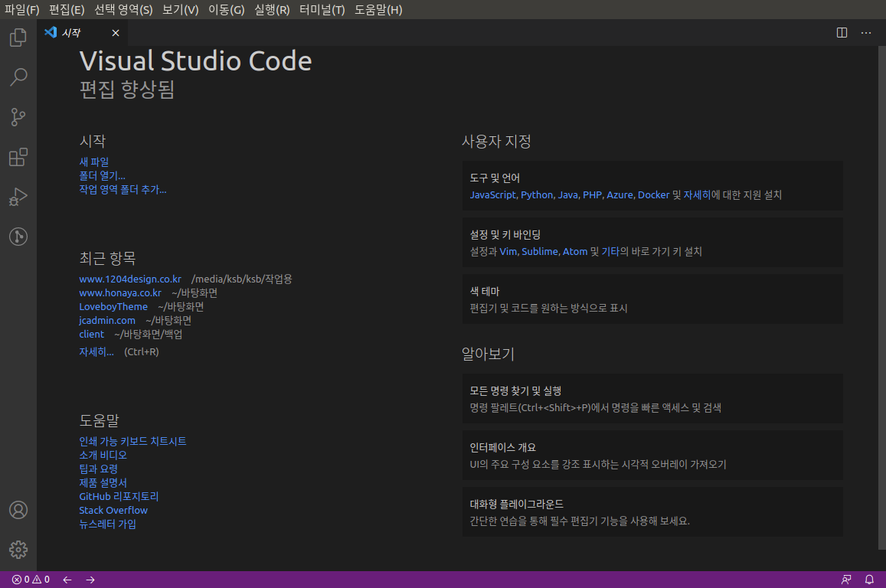This screenshot has height=588, width=886.
Task: Install JavaScript support link
Action: pyautogui.click(x=492, y=195)
